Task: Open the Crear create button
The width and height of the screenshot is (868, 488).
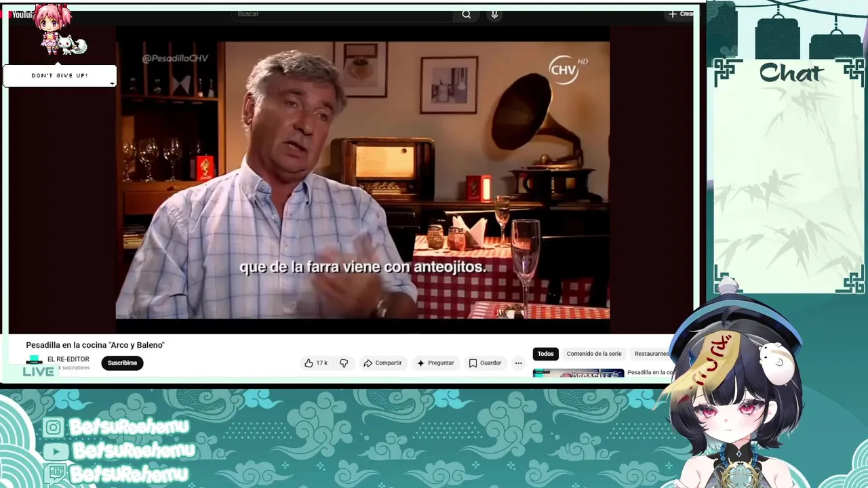Action: [x=680, y=14]
